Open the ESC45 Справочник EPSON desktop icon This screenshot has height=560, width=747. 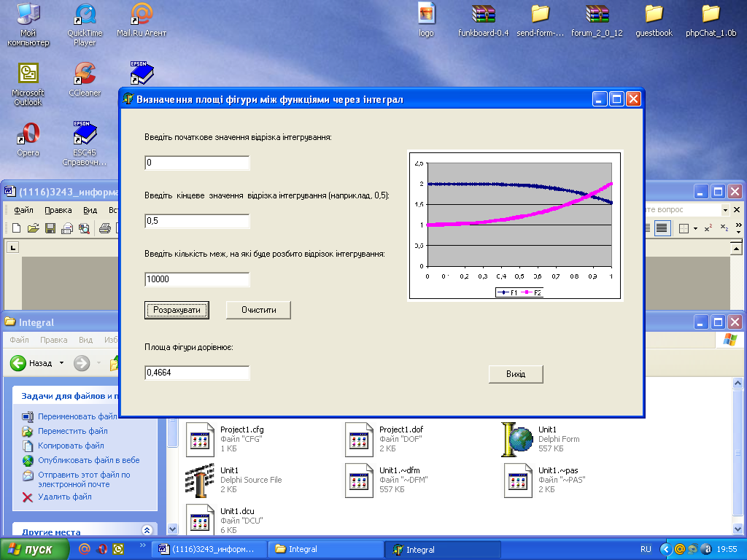[x=85, y=144]
